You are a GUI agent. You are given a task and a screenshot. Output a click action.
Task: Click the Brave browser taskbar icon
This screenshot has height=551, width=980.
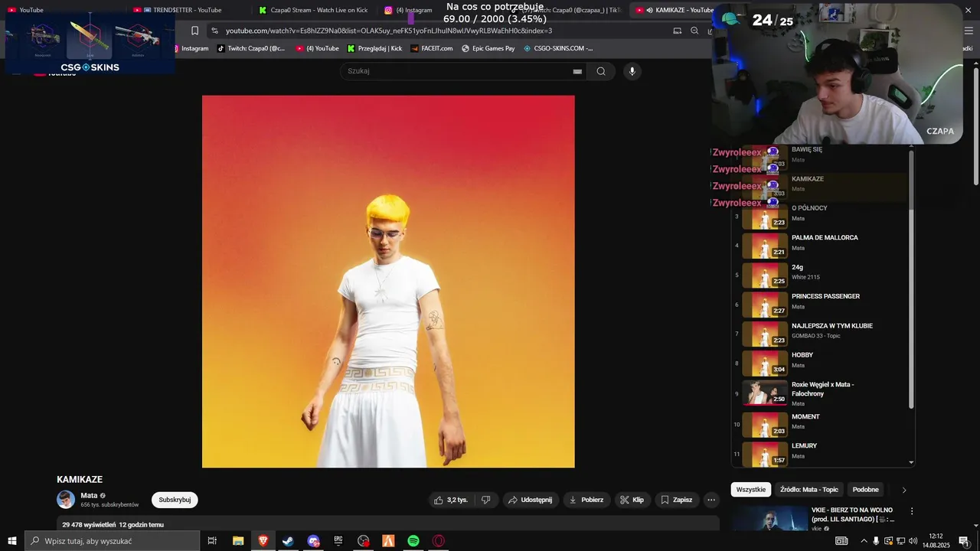tap(263, 541)
